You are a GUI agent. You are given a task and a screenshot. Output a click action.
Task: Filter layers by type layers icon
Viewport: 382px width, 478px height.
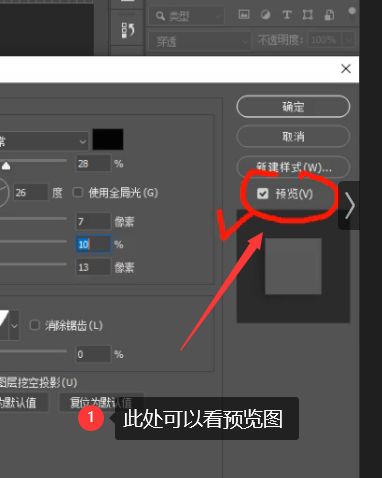click(287, 15)
